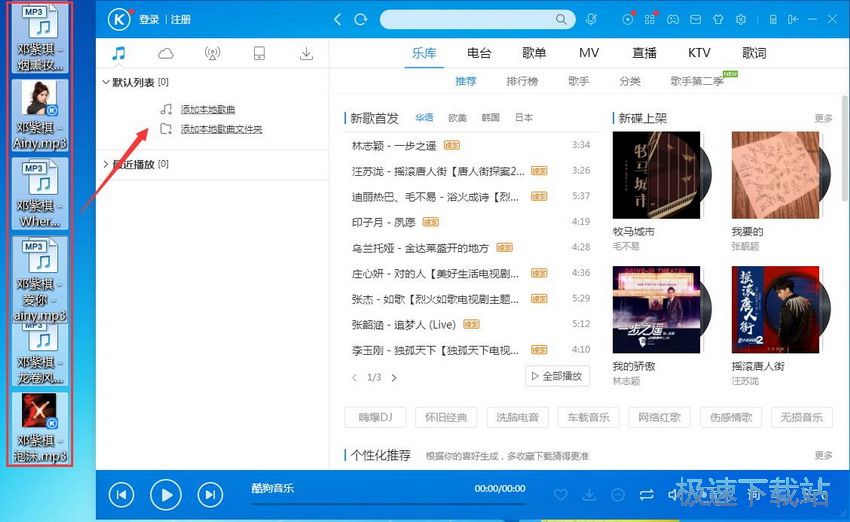Collapse the 默认列表 playlist
This screenshot has height=522, width=850.
(106, 82)
